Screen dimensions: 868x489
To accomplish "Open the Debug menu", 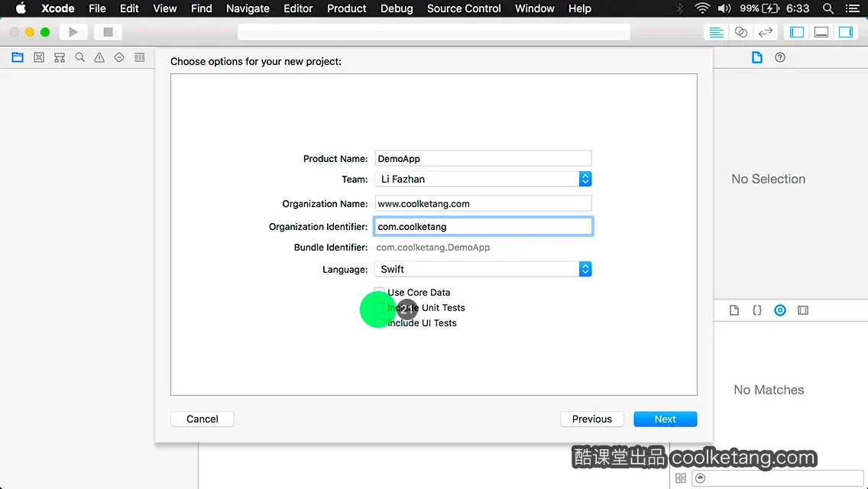I will click(x=397, y=8).
